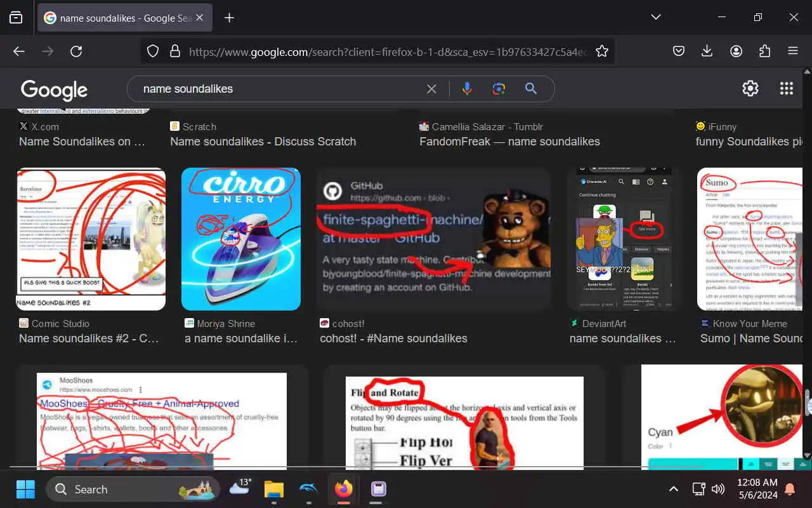Viewport: 812px width, 508px height.
Task: Click the taskbar Search box
Action: tap(133, 489)
